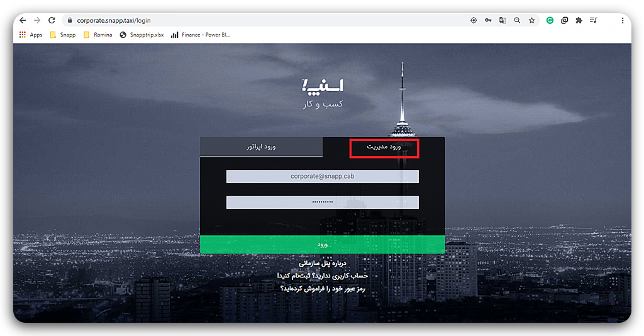Open the saved passwords key icon
The width and height of the screenshot is (644, 336).
488,20
